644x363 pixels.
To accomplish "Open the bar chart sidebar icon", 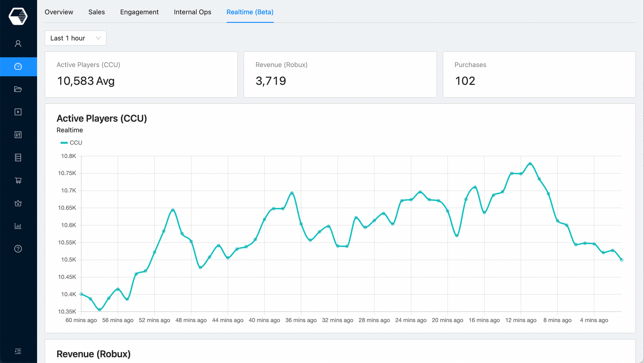I will (18, 226).
